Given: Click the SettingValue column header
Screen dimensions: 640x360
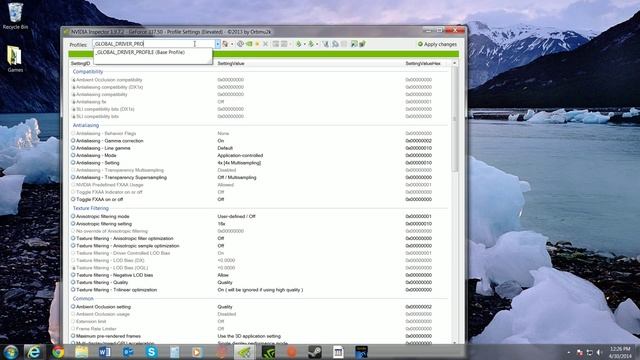Looking at the screenshot, I should pyautogui.click(x=231, y=63).
